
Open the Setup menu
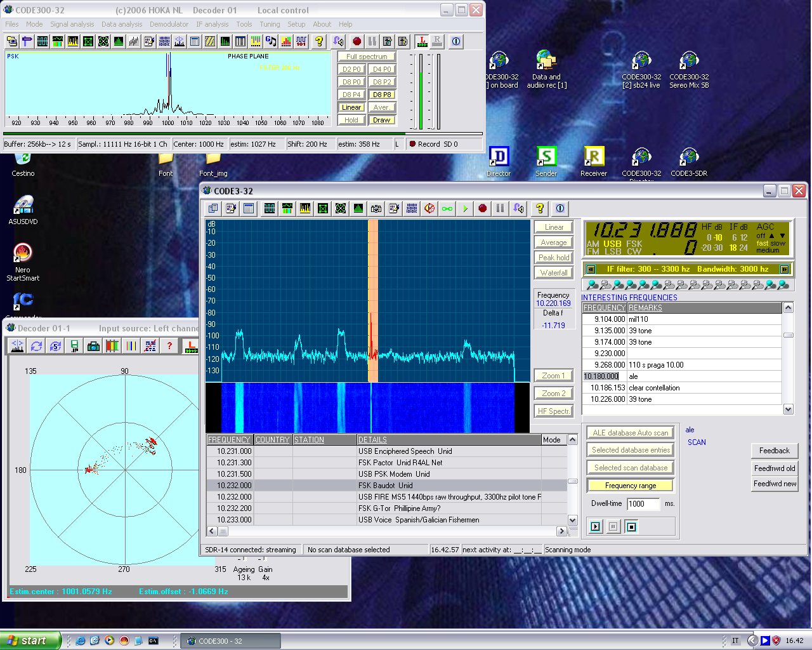(296, 24)
